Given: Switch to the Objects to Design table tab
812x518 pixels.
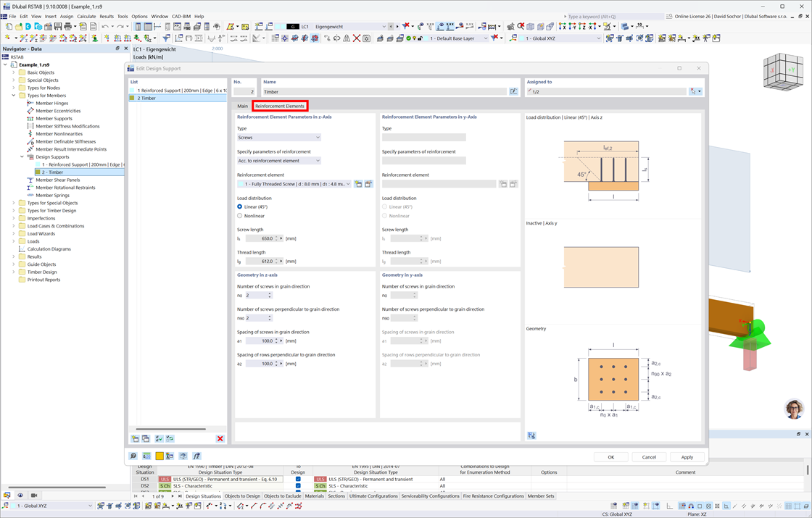Looking at the screenshot, I should click(x=242, y=496).
